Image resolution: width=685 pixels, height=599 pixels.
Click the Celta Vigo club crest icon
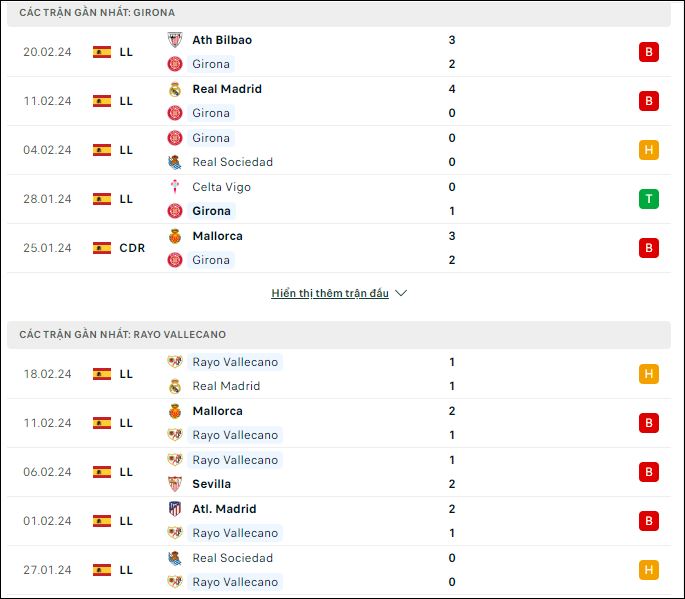coord(175,187)
